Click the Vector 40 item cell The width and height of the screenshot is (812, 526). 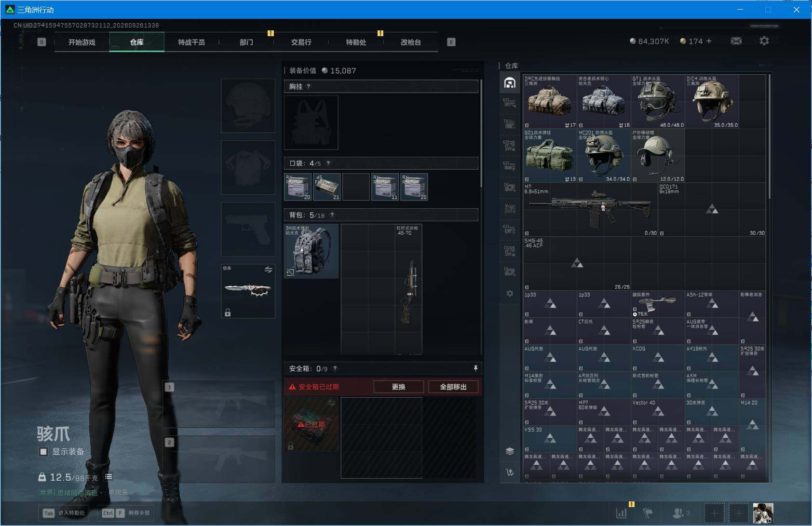(x=658, y=412)
